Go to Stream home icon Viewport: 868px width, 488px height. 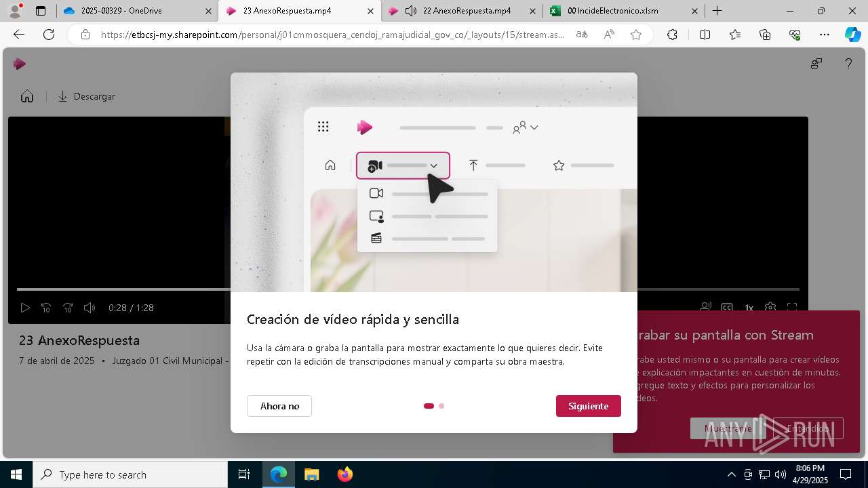click(27, 96)
